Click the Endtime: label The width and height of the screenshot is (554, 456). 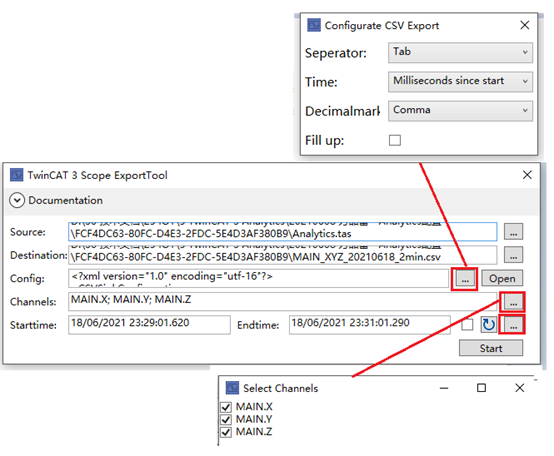point(258,325)
